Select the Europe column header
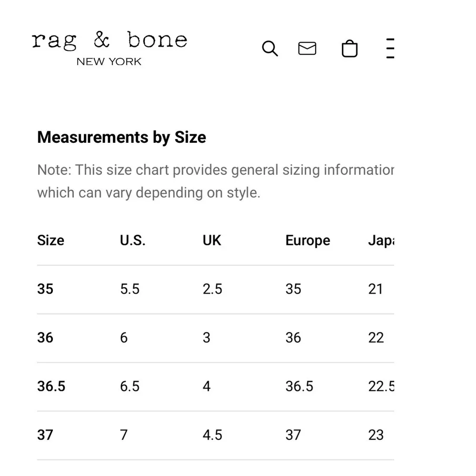Screen dimensions: 476x476 308,241
